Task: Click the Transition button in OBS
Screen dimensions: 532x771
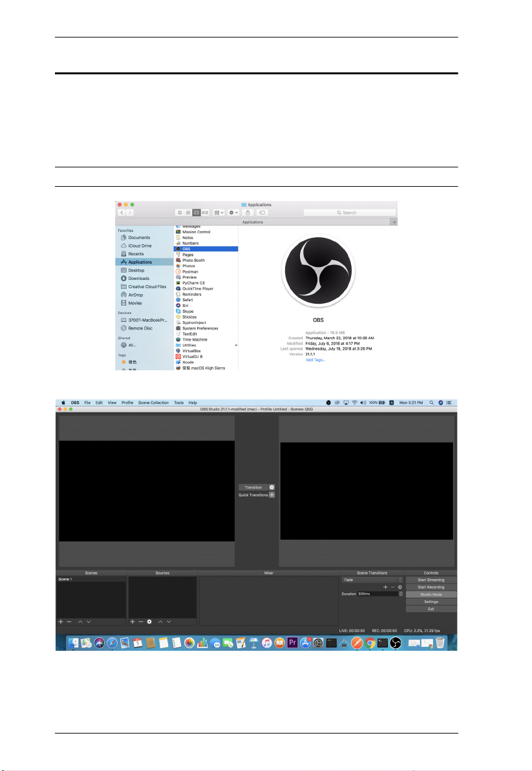Action: [x=253, y=487]
